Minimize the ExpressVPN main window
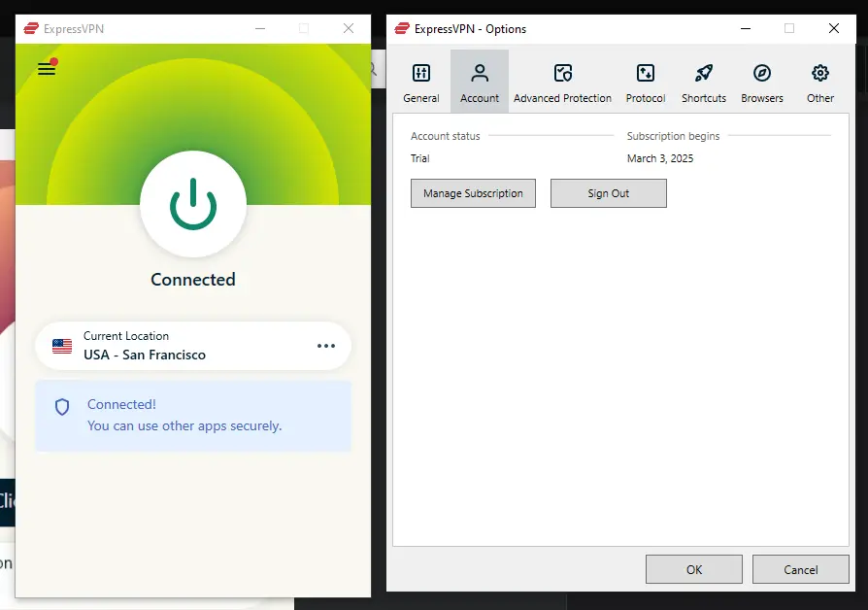Image resolution: width=868 pixels, height=610 pixels. (260, 28)
